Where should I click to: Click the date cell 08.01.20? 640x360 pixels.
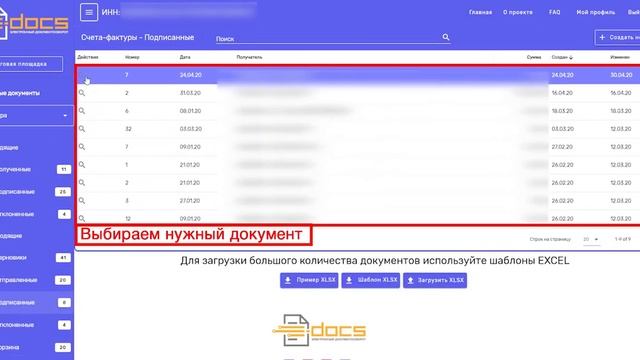(190, 111)
